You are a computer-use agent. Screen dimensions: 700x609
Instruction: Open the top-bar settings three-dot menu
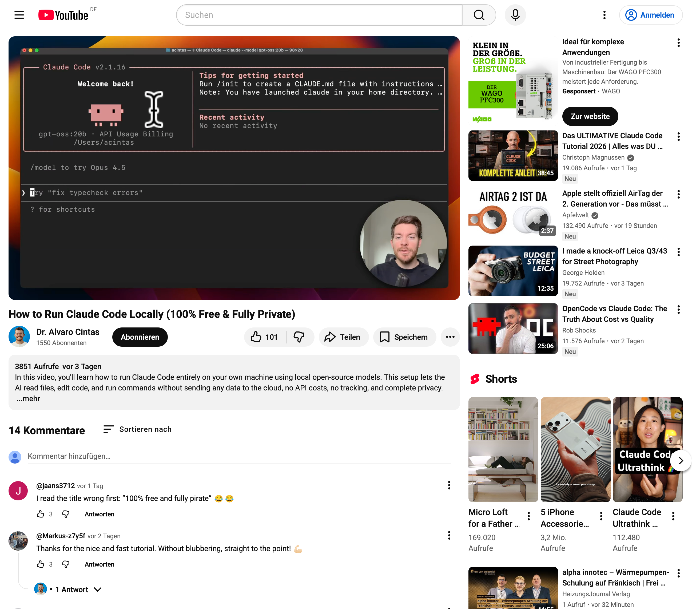(x=604, y=15)
